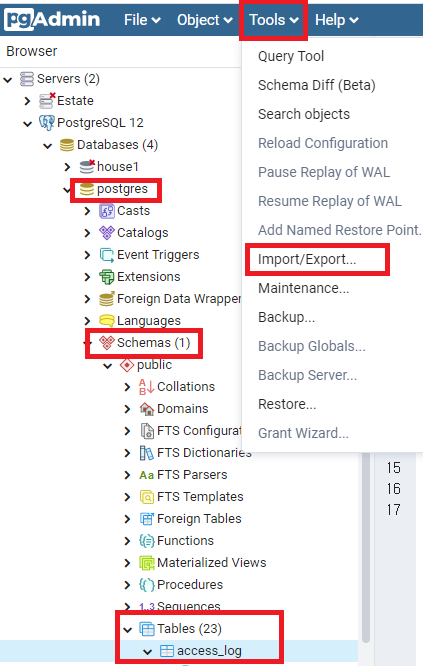
Task: Click the pgAdmin logo
Action: tap(52, 20)
